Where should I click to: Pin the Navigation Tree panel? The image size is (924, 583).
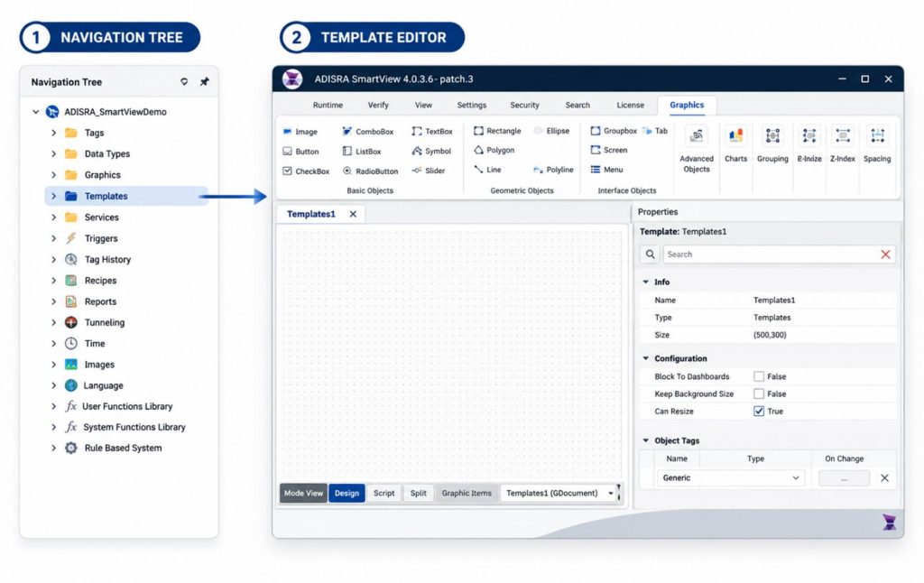pyautogui.click(x=204, y=82)
